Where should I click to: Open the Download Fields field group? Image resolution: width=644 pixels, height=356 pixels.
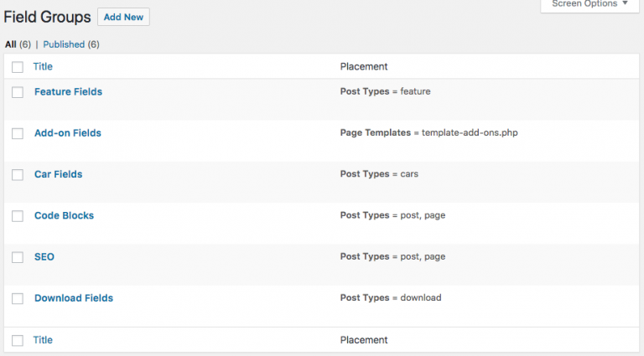pyautogui.click(x=74, y=297)
